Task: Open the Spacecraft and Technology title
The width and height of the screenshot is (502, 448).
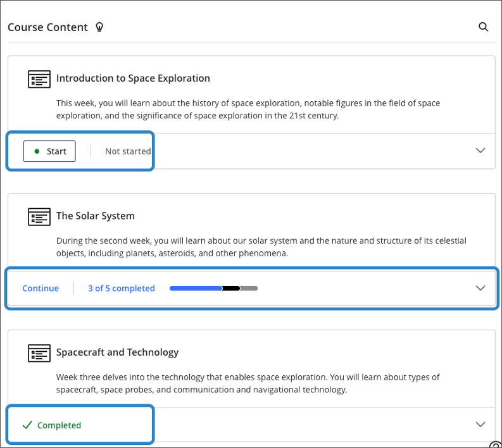Action: [117, 352]
